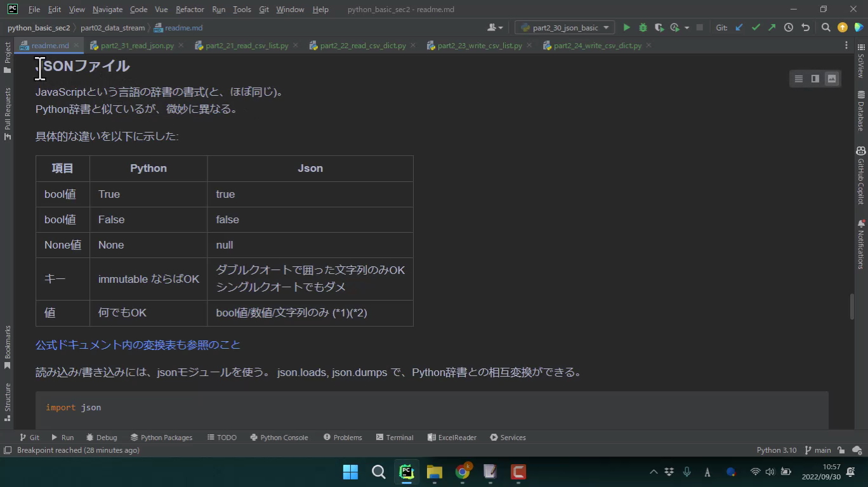
Task: Open the Refactor menu
Action: click(190, 10)
